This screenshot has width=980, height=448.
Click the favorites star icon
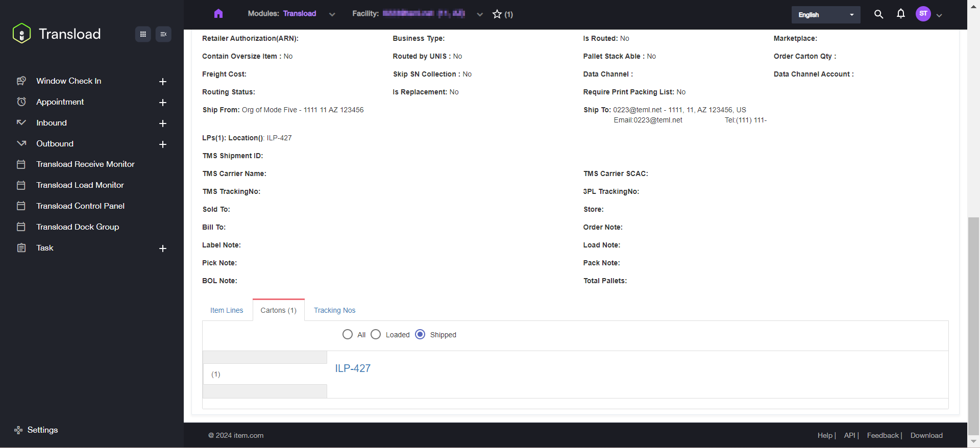pyautogui.click(x=497, y=14)
